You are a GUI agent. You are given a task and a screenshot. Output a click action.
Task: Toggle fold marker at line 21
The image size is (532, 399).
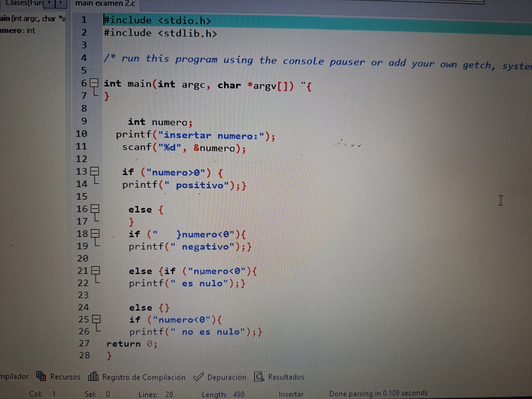click(x=96, y=271)
